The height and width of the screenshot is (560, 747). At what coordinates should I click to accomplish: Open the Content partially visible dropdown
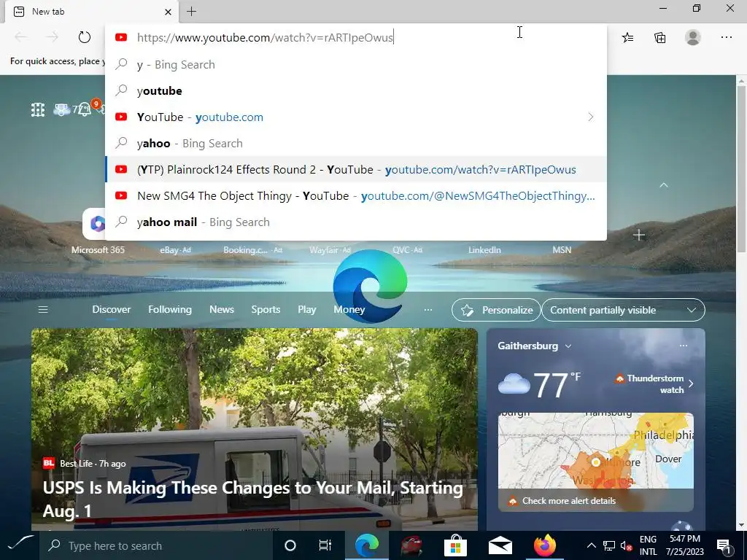(623, 310)
